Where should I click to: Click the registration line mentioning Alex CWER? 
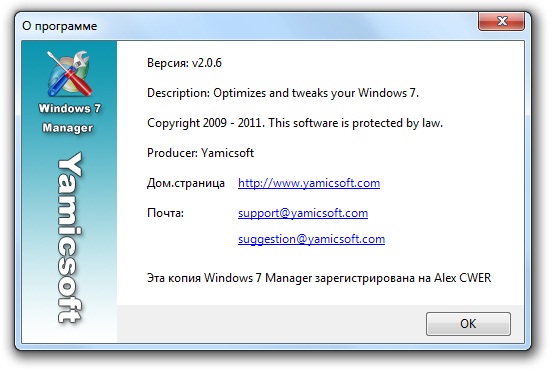click(x=319, y=278)
